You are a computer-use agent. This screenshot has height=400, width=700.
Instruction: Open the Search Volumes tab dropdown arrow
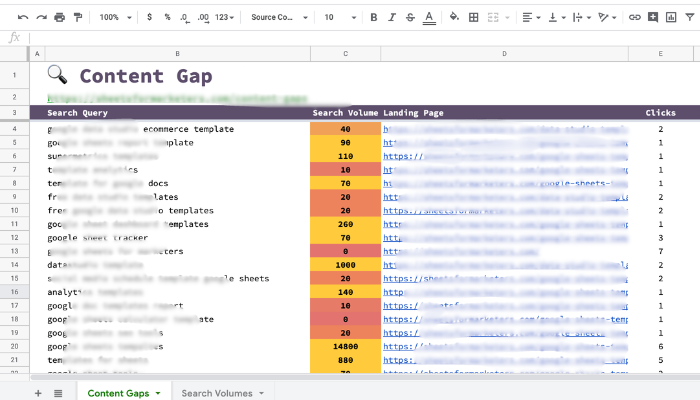click(x=262, y=393)
